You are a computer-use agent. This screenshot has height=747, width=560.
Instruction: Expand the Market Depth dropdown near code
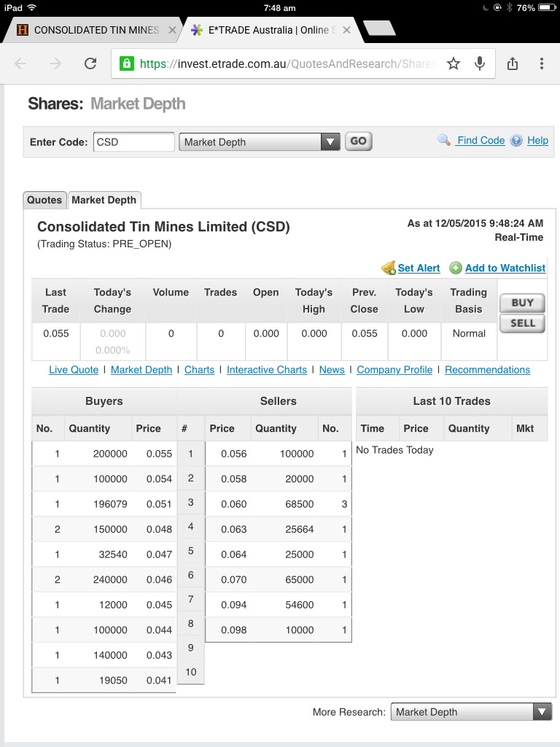pyautogui.click(x=260, y=142)
